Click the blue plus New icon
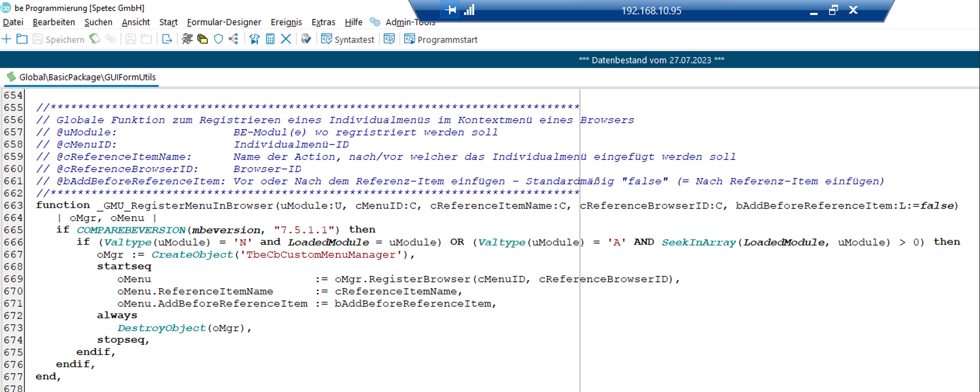This screenshot has width=980, height=392. 7,39
